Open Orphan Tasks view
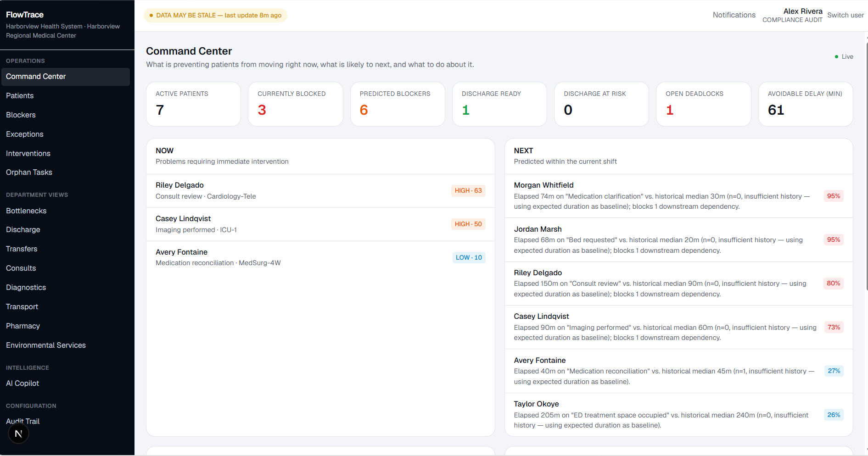Screen dimensions: 868x456 click(66, 172)
